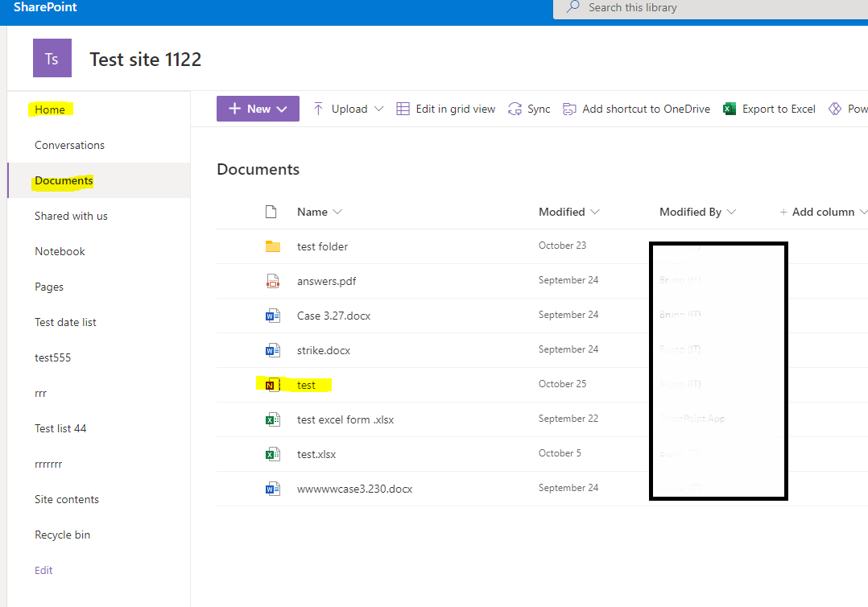Click the SharePoint header link

tap(45, 7)
